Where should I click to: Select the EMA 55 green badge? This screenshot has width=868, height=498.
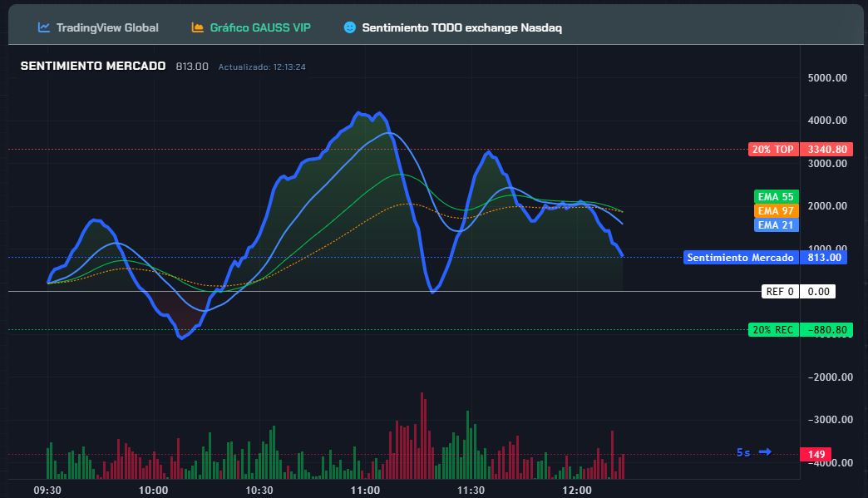pyautogui.click(x=776, y=197)
